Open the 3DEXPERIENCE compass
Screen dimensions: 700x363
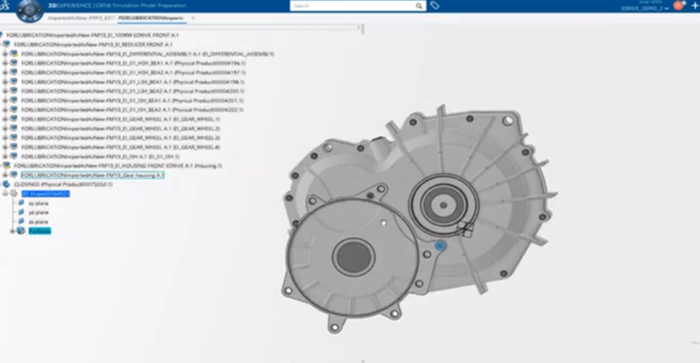click(x=29, y=10)
